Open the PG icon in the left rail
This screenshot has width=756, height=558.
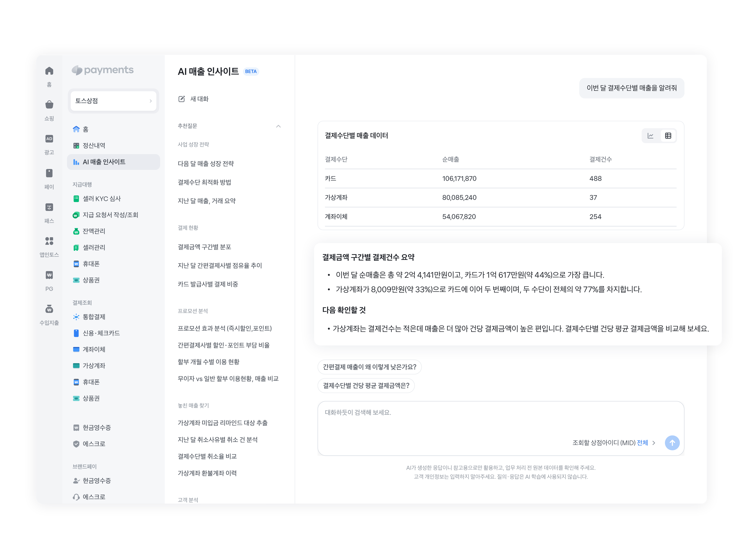pos(49,275)
